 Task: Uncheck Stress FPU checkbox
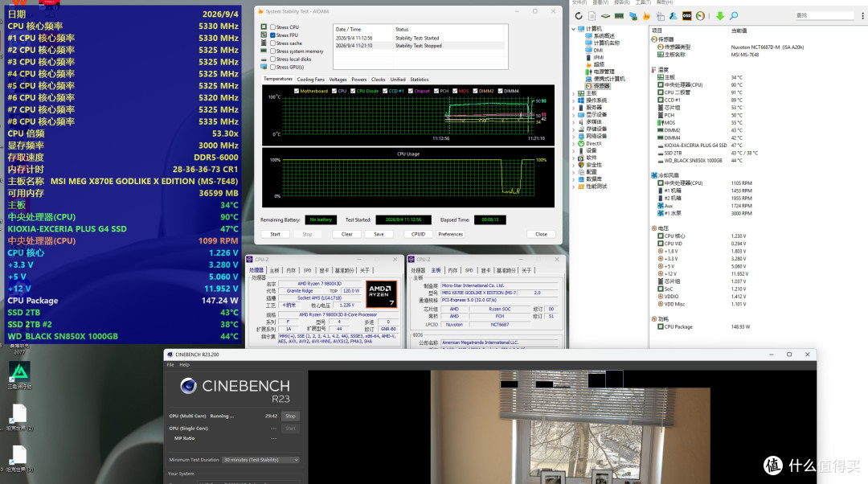272,35
